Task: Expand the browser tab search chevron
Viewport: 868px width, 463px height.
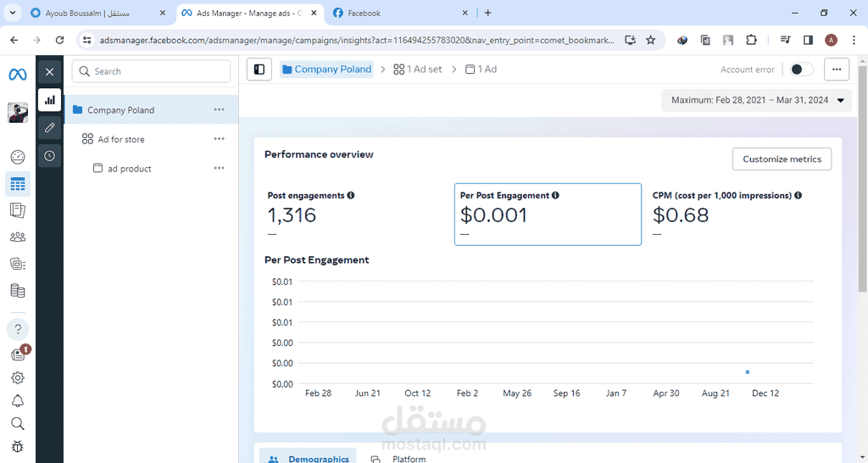Action: pos(12,12)
